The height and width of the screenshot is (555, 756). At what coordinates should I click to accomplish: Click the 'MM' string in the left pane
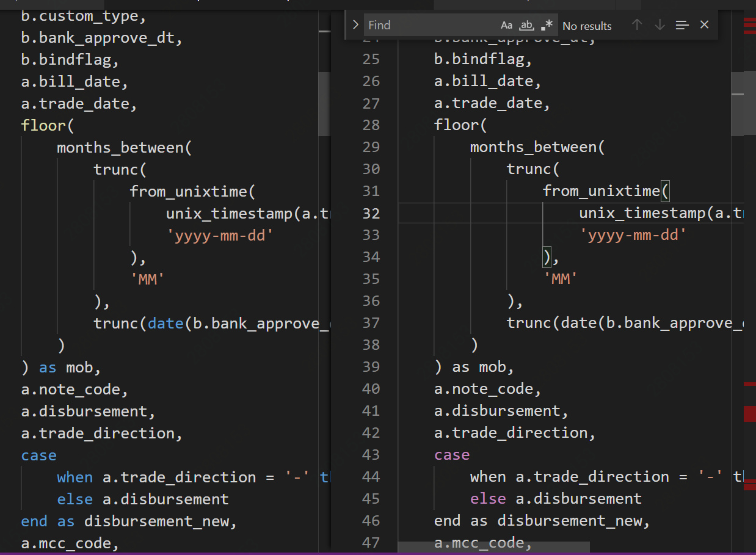147,280
